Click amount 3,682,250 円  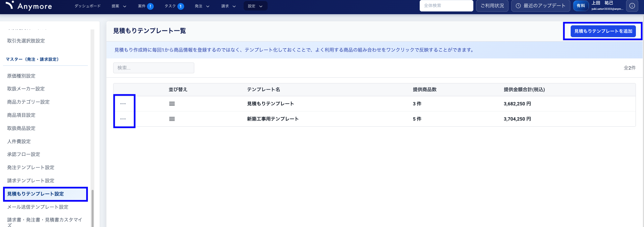[x=517, y=104]
